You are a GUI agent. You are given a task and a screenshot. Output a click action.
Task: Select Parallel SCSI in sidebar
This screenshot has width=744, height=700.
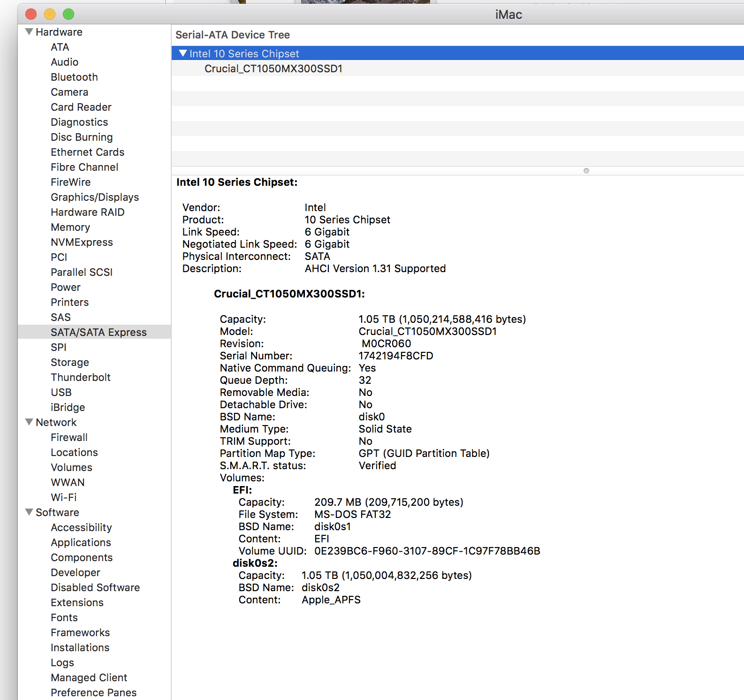(x=82, y=272)
